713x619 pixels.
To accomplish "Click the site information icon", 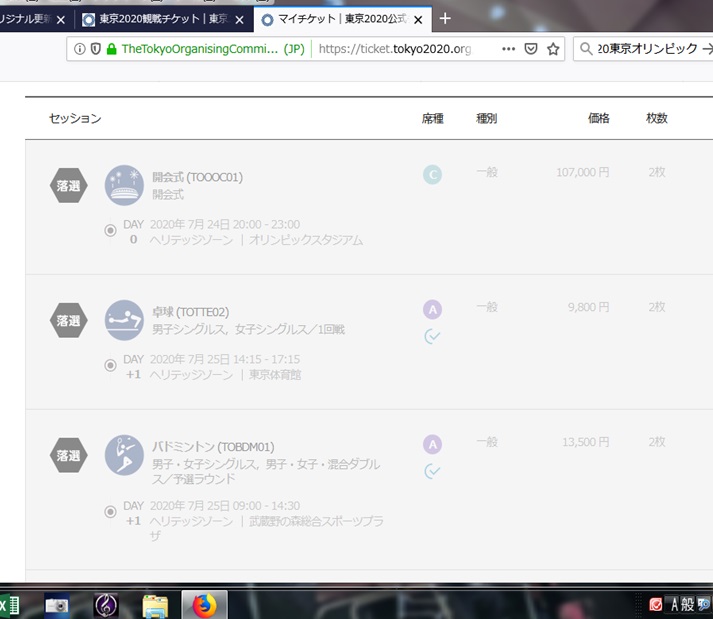I will (80, 49).
